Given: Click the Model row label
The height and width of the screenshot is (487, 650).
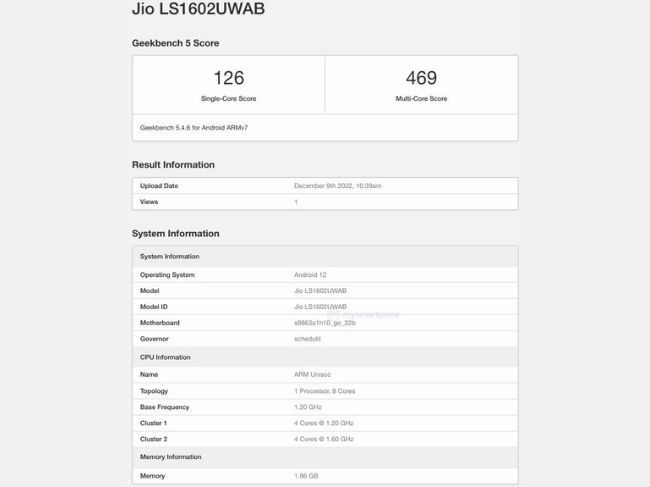Looking at the screenshot, I should [x=149, y=291].
